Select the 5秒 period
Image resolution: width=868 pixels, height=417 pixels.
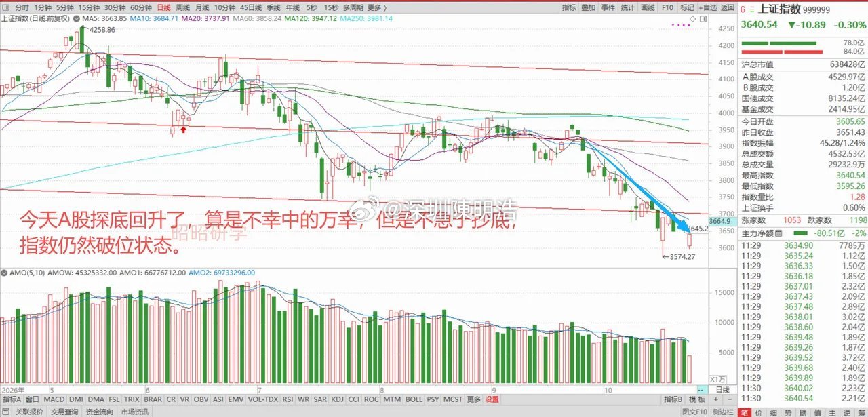pyautogui.click(x=312, y=7)
